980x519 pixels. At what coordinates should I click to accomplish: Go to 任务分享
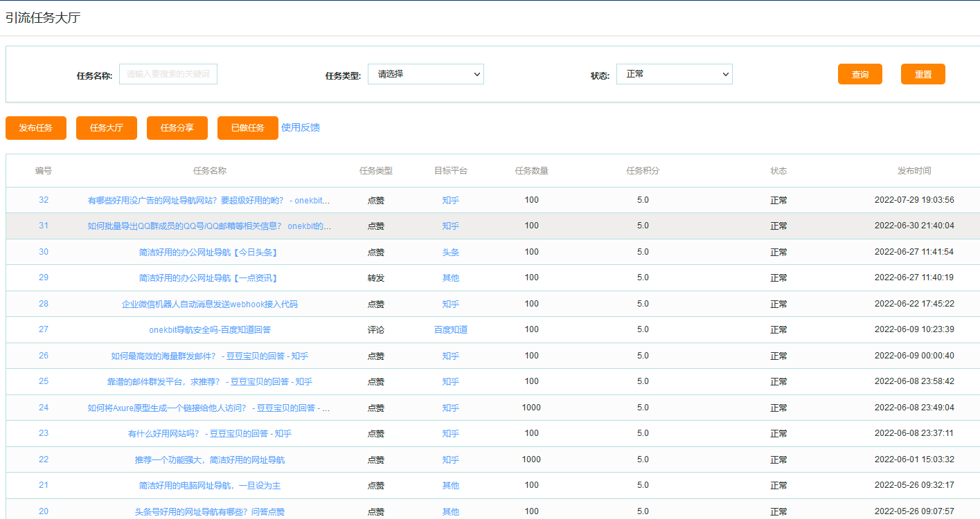tap(177, 128)
